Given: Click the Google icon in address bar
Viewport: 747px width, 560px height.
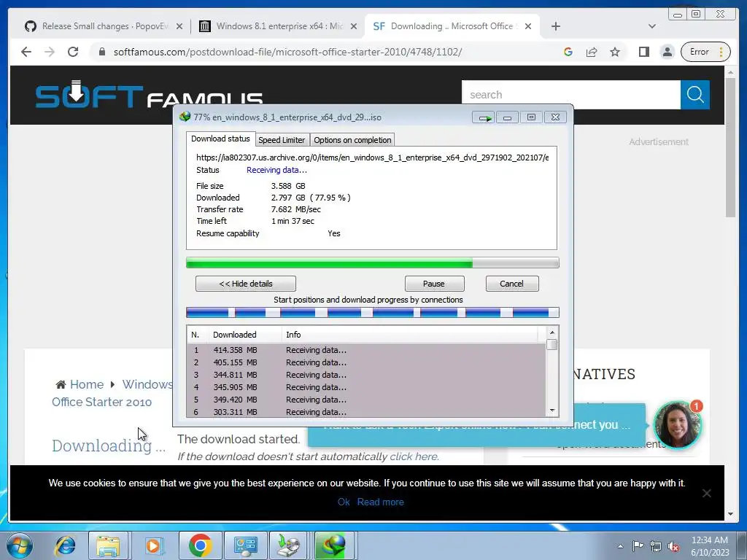Looking at the screenshot, I should pyautogui.click(x=568, y=52).
